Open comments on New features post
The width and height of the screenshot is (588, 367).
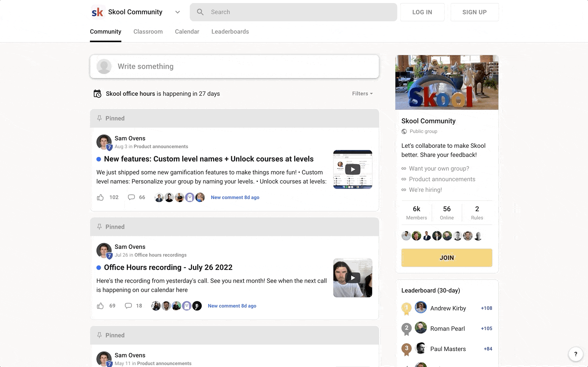tap(131, 198)
